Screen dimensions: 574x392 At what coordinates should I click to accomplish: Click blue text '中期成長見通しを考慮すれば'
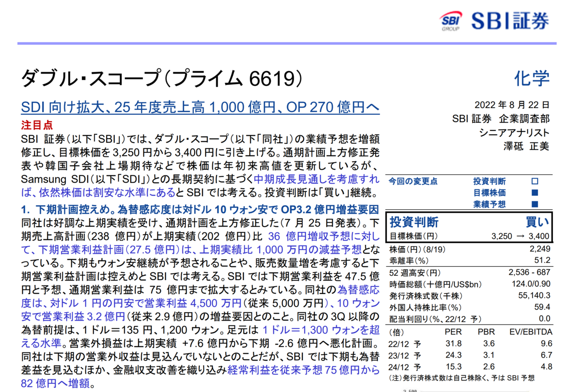point(317,180)
